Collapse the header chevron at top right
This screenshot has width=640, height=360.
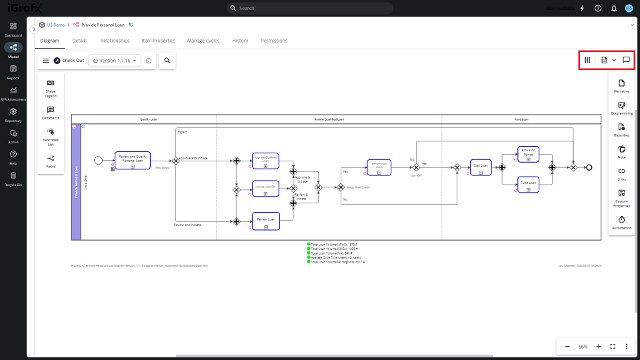[x=632, y=25]
